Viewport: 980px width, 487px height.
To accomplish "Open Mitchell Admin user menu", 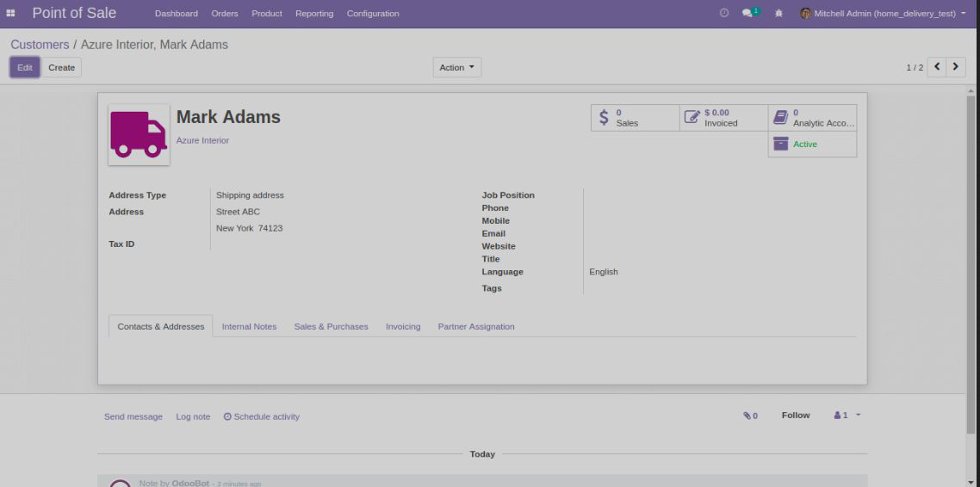I will point(883,13).
